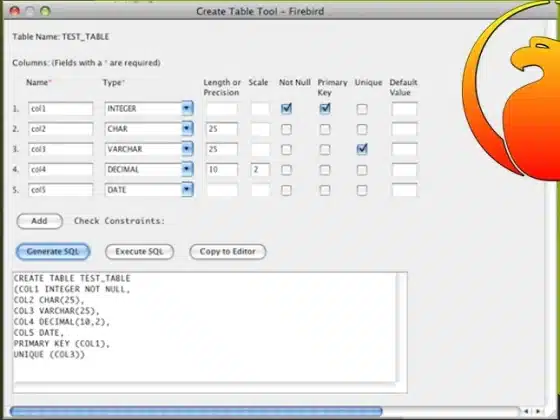Check Unique for col2 row
The width and height of the screenshot is (560, 420).
[x=362, y=129]
